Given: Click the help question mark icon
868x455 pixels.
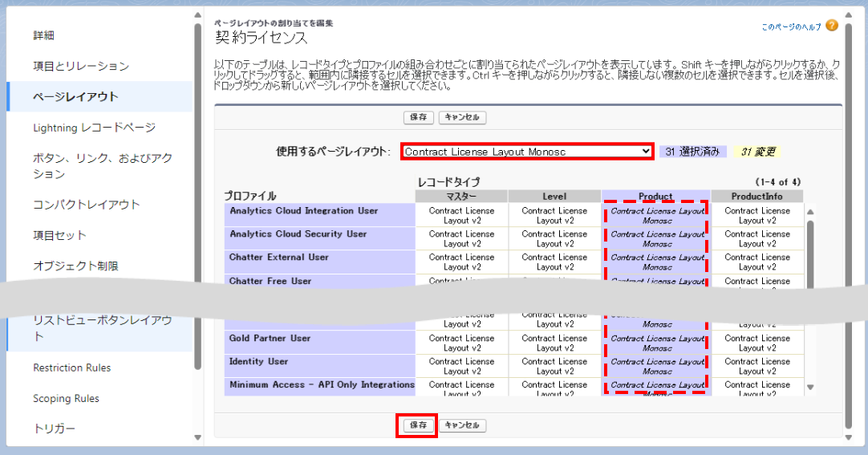Looking at the screenshot, I should [831, 26].
